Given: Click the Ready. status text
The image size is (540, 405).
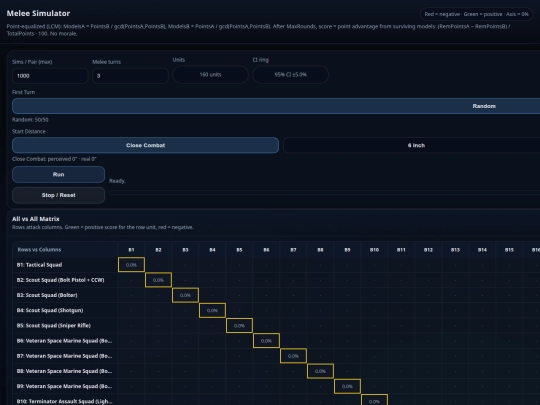Looking at the screenshot, I should click(117, 181).
